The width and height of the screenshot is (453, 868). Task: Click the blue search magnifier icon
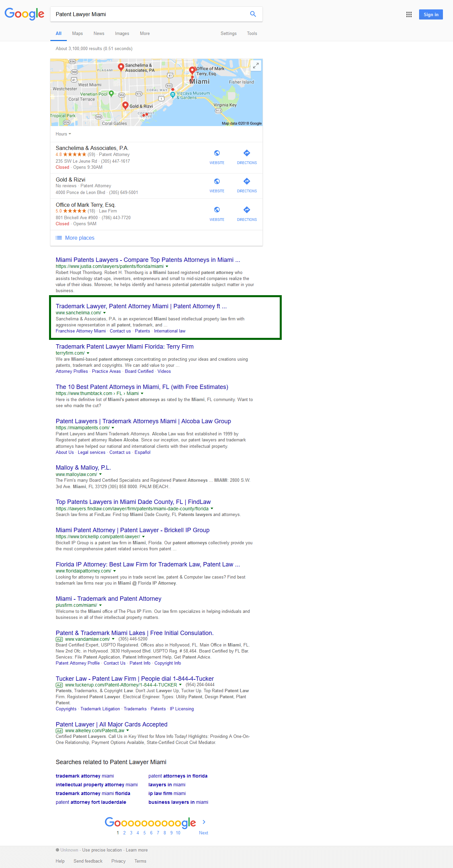point(253,14)
